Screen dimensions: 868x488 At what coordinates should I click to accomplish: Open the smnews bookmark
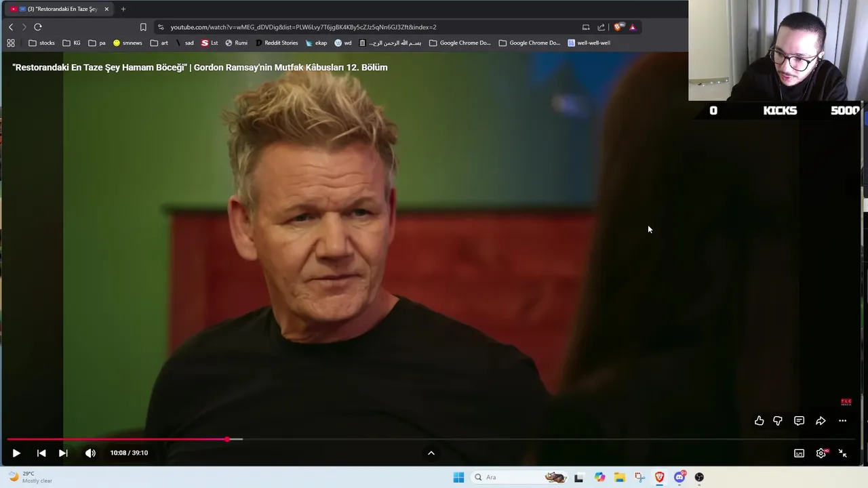(127, 43)
